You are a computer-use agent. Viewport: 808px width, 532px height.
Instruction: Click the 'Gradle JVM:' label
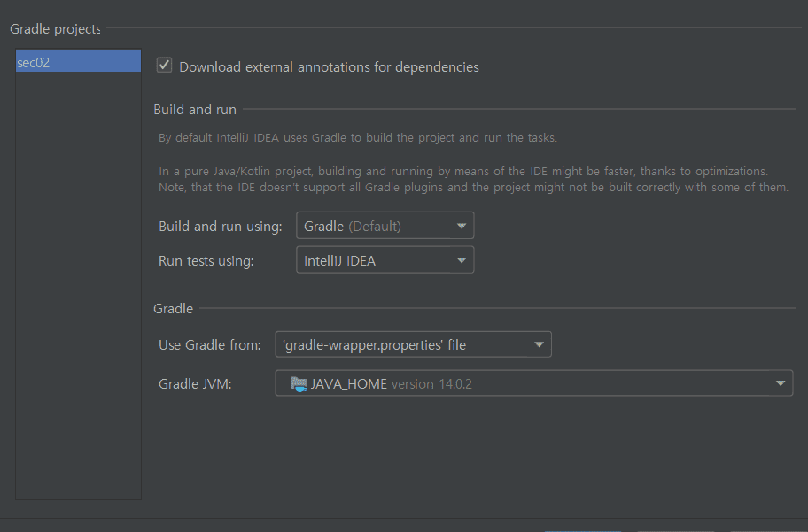[x=195, y=383]
